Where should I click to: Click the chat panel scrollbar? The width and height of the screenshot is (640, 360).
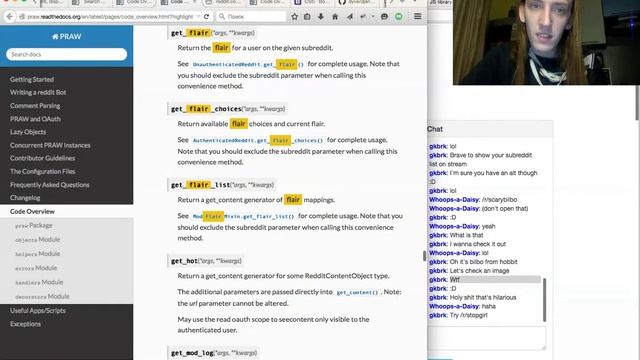click(x=544, y=300)
